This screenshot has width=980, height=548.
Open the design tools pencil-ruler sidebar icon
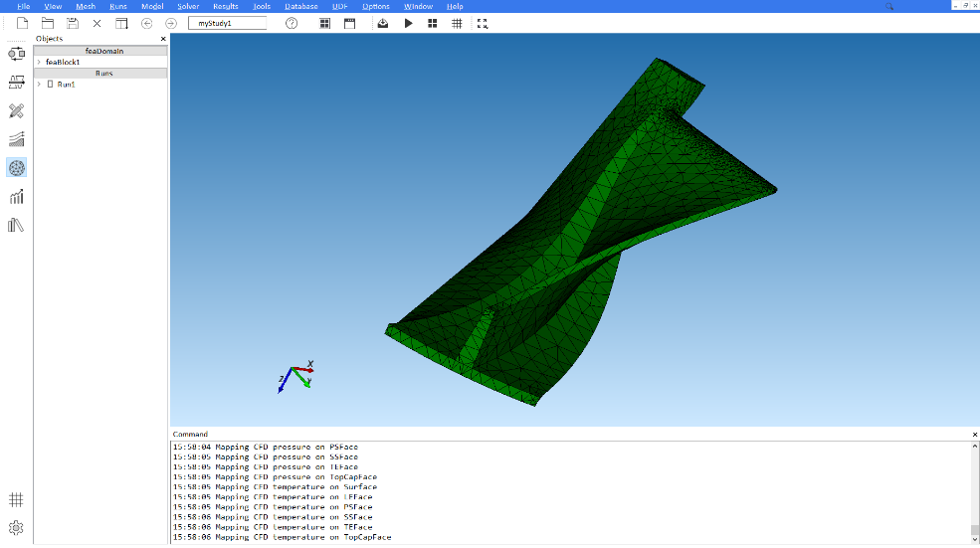tap(16, 110)
